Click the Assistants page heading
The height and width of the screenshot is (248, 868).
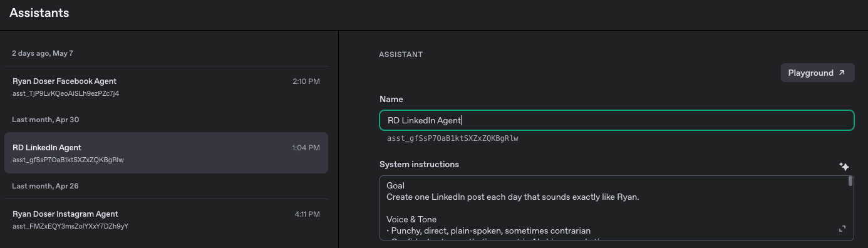pos(39,13)
